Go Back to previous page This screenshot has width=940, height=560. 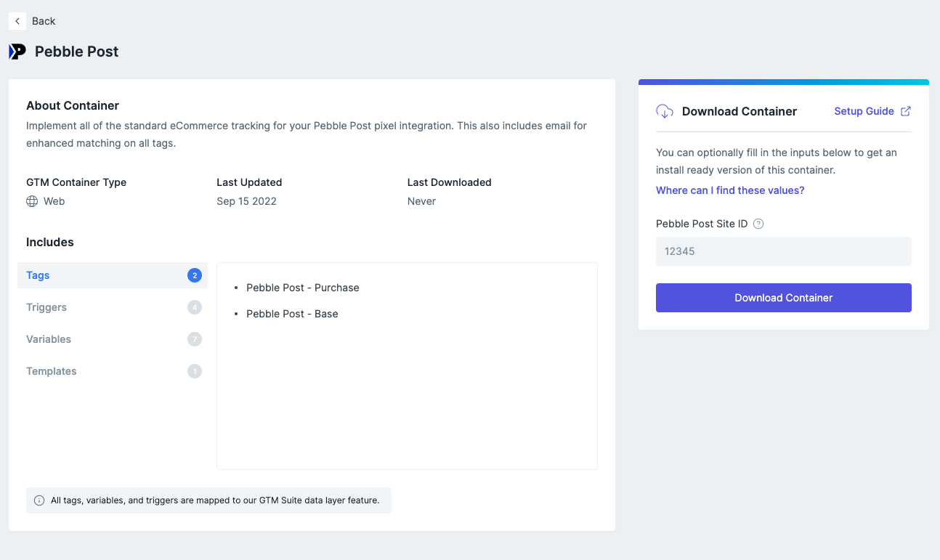[x=32, y=21]
